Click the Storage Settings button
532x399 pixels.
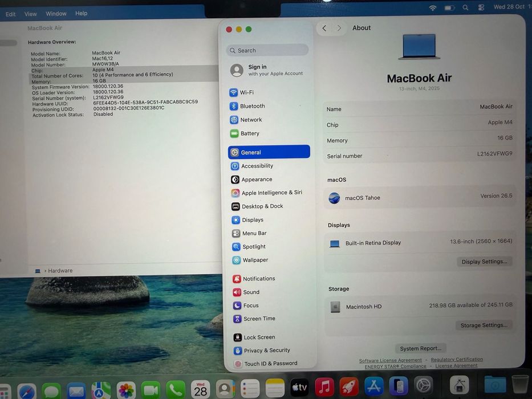(x=484, y=325)
